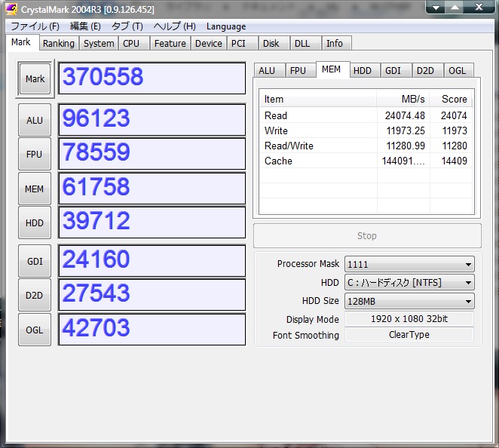Run the full Mark benchmark button
Screen dimensions: 499x448
coord(35,79)
